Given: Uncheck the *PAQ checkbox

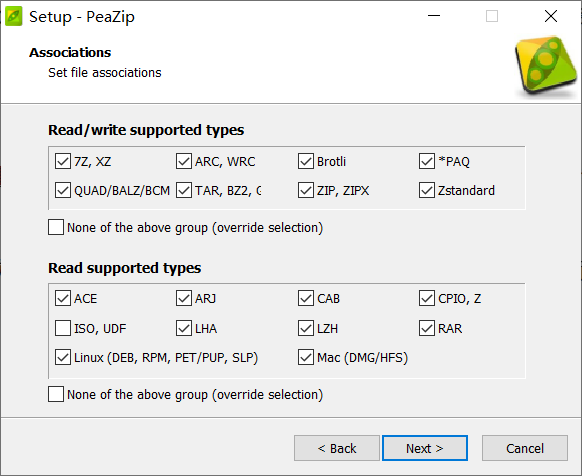Looking at the screenshot, I should coord(427,162).
